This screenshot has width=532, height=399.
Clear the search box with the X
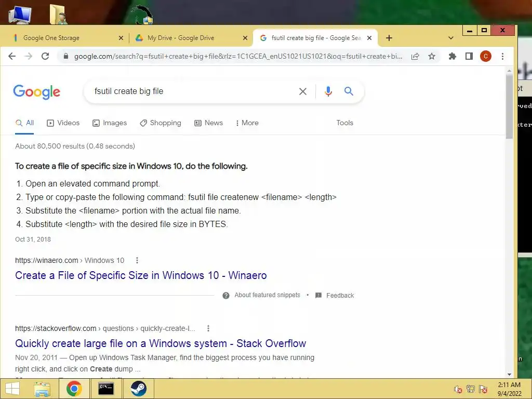click(303, 91)
